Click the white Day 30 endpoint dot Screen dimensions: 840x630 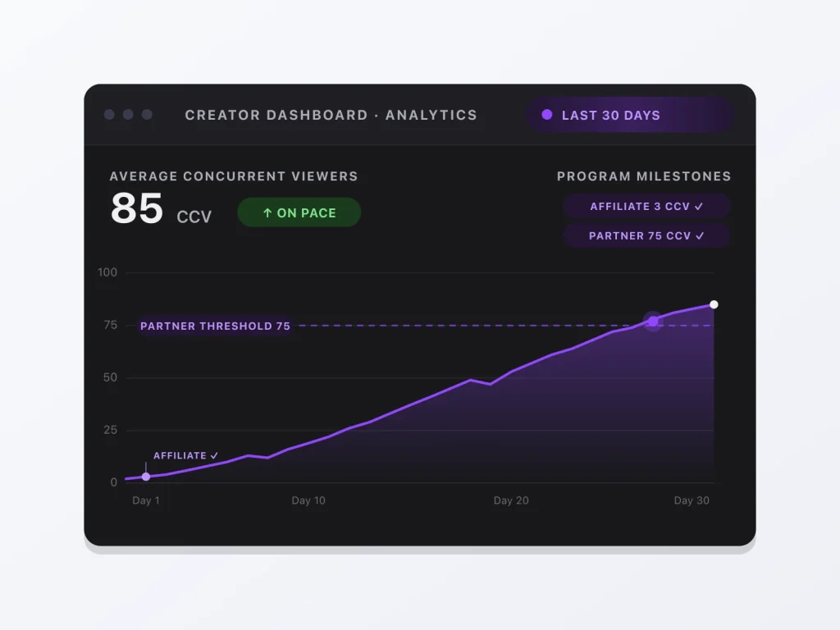pyautogui.click(x=714, y=305)
